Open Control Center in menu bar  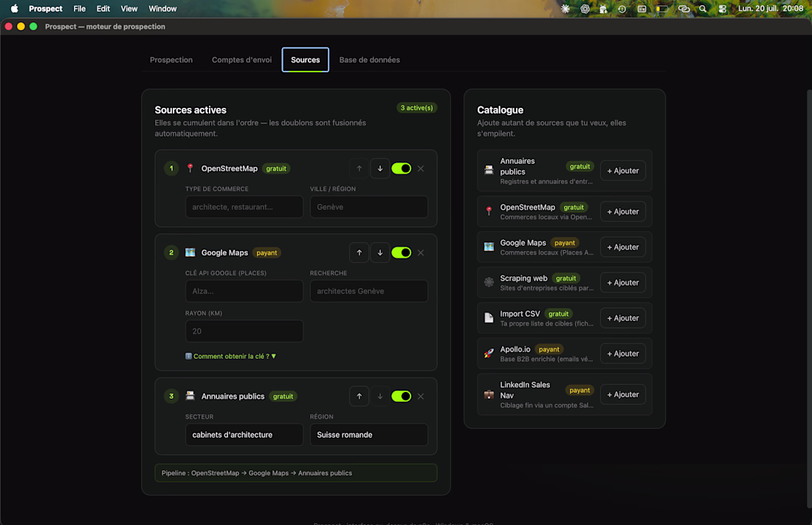pyautogui.click(x=722, y=9)
